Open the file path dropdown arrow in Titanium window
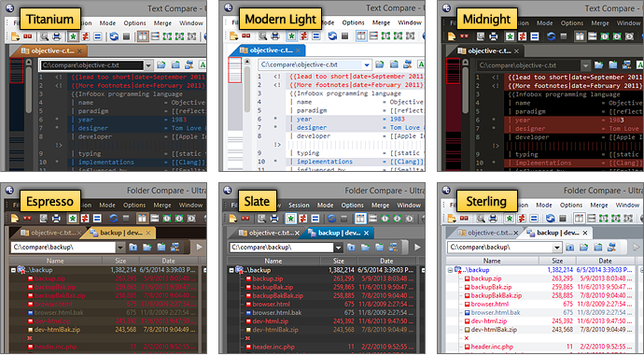644x356 pixels. point(148,65)
